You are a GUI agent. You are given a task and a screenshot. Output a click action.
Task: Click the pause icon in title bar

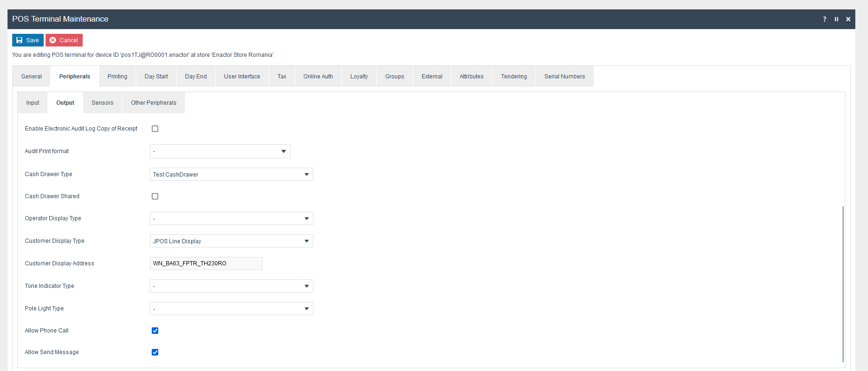[x=836, y=19]
